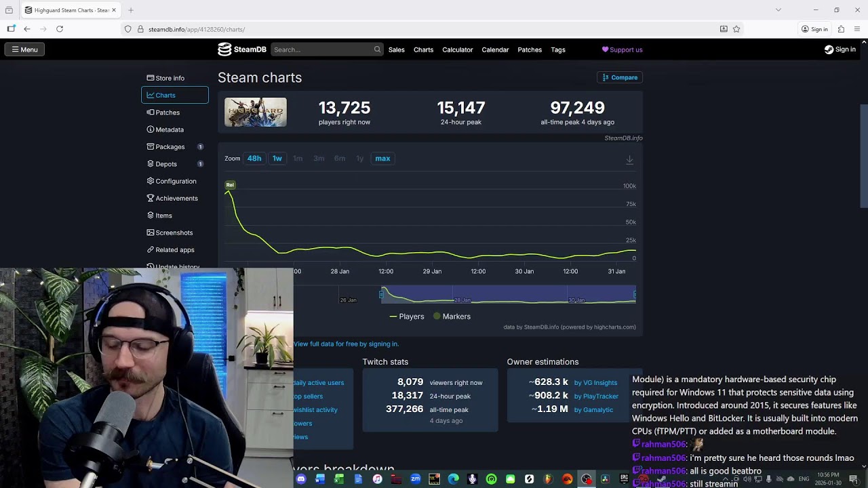Screen dimensions: 868x488
Task: Click the left handle of the chart navigator
Action: click(x=382, y=294)
